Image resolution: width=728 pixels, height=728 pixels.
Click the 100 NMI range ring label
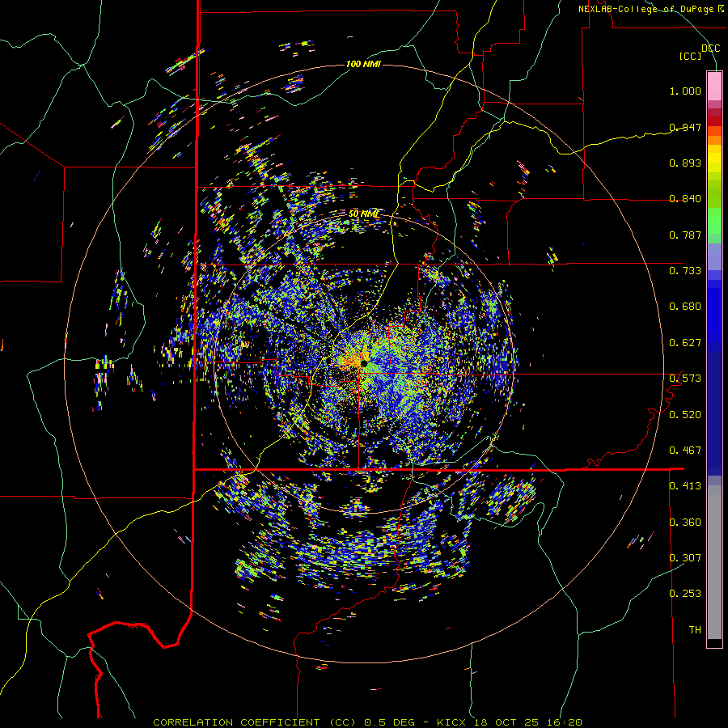[363, 64]
